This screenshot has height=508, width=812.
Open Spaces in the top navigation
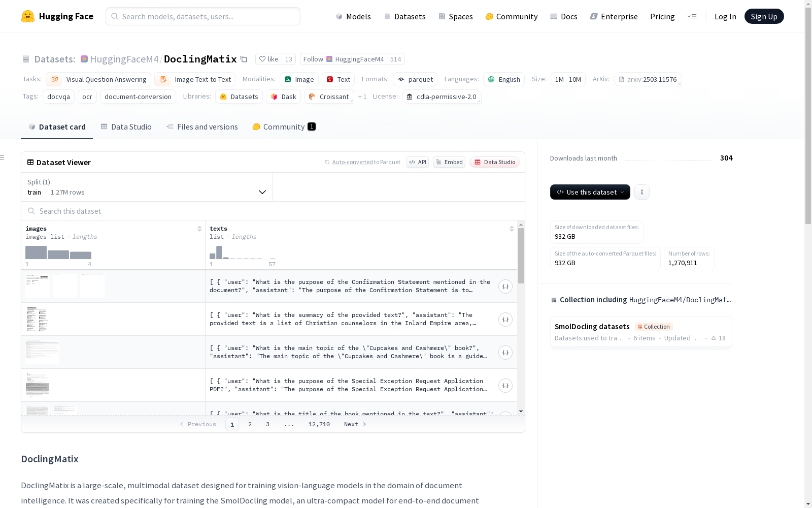(x=456, y=16)
